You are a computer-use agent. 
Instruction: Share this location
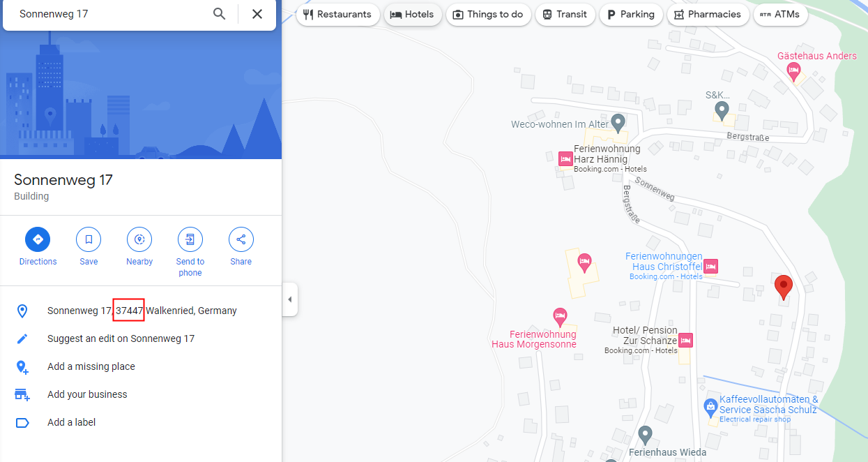pyautogui.click(x=241, y=239)
